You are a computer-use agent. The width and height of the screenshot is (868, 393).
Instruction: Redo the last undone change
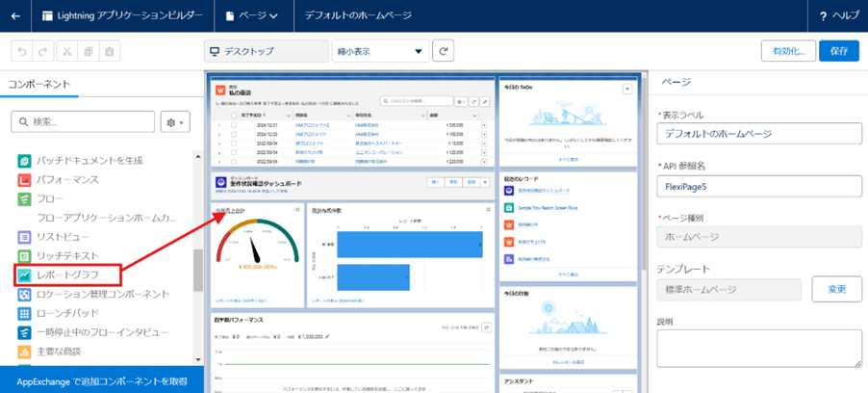point(42,52)
